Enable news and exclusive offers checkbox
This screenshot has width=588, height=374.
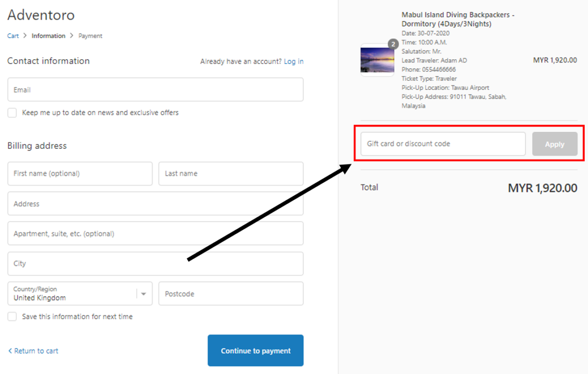(12, 113)
